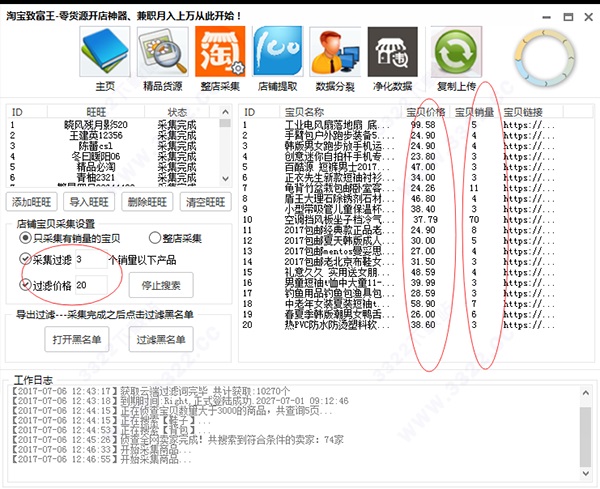The image size is (600, 489).
Task: Click the 宝贝价格 column header
Action: (426, 112)
